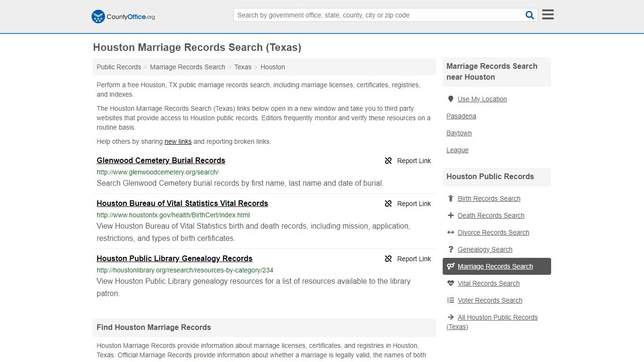Click the Houston Marriage Records Search page heading
The width and height of the screenshot is (644, 362).
pyautogui.click(x=197, y=48)
